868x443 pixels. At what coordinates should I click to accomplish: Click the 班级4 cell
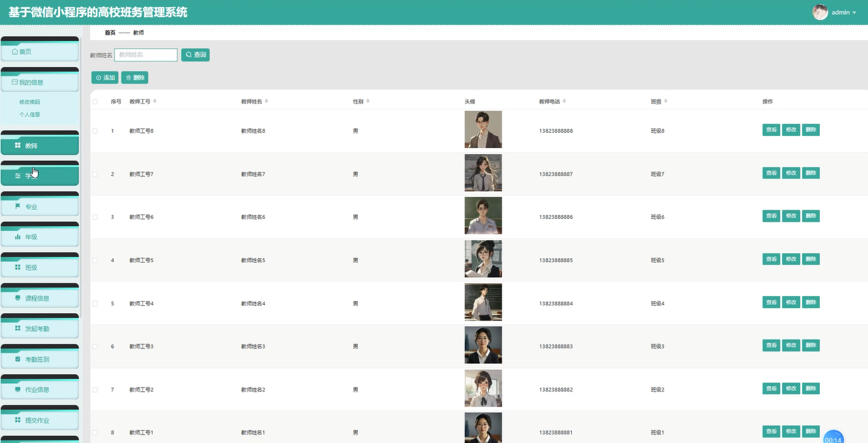[x=658, y=303]
